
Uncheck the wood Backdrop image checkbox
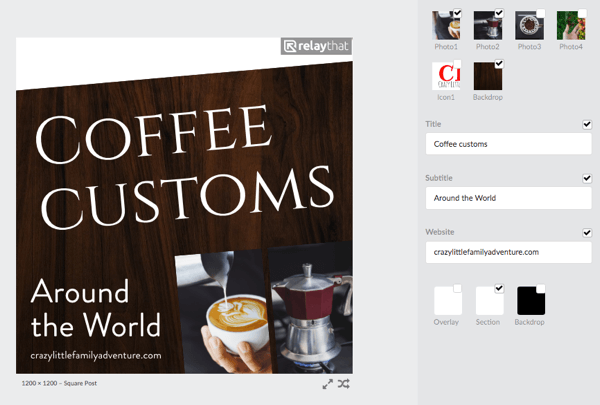499,64
